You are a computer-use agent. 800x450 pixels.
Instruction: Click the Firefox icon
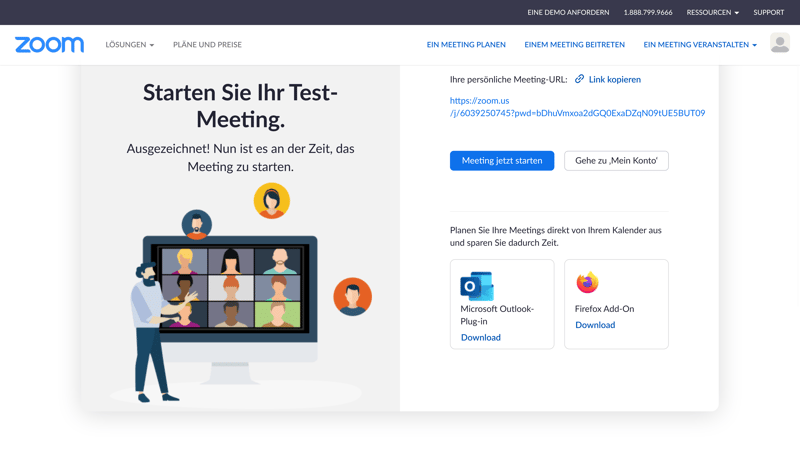[x=587, y=283]
